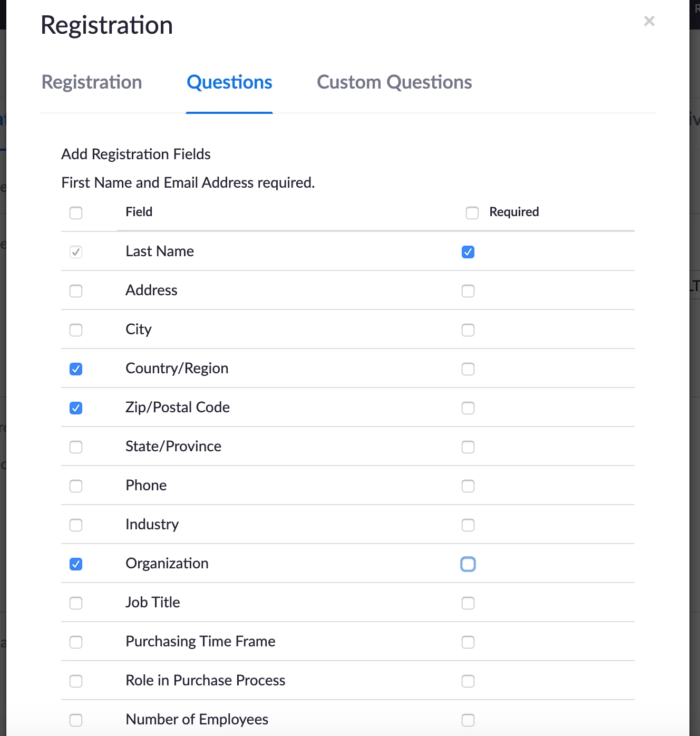
Task: Close the Registration dialog
Action: 649,21
